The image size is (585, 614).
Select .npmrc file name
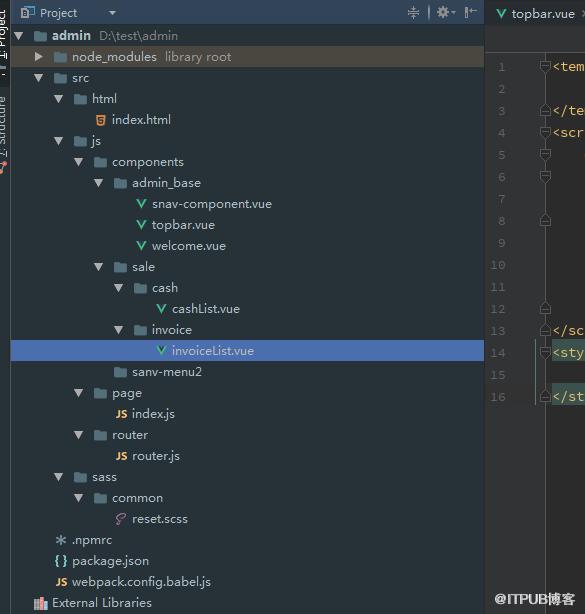click(92, 540)
